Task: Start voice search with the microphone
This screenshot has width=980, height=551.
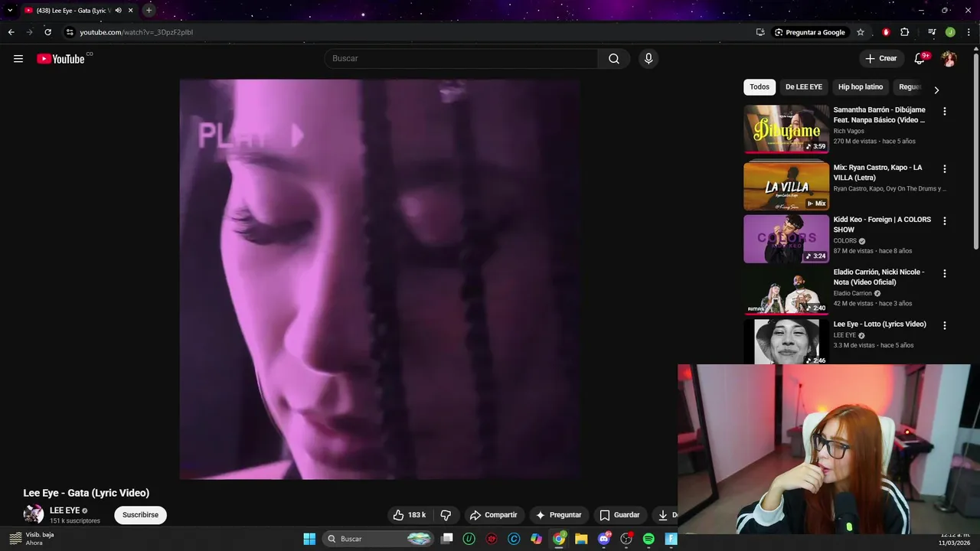Action: click(648, 59)
